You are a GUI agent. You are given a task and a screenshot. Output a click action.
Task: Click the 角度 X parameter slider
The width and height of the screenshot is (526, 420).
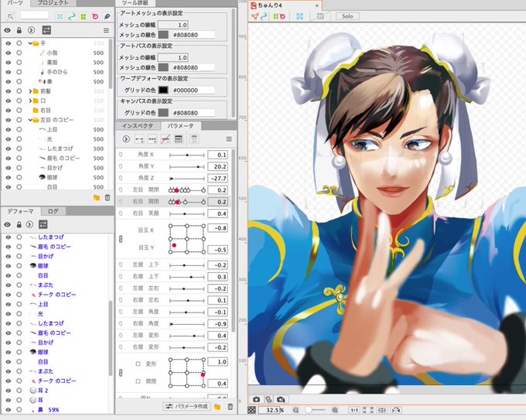click(x=187, y=155)
